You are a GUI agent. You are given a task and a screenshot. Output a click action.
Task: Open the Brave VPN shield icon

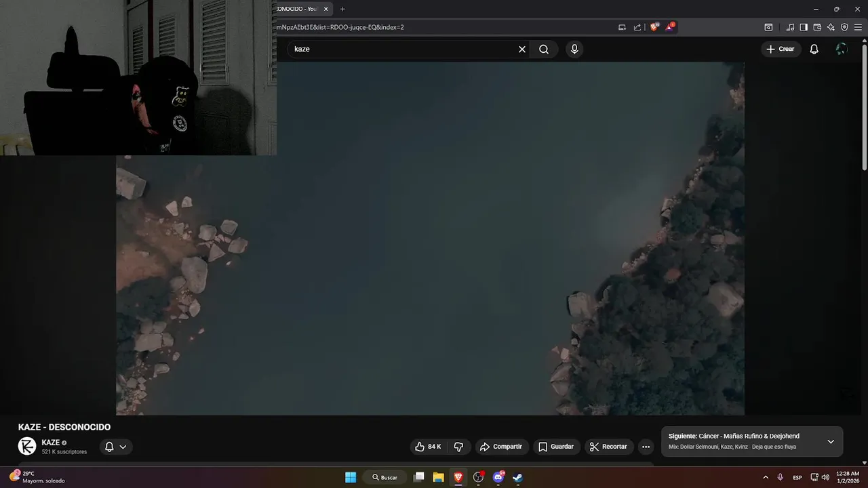pyautogui.click(x=844, y=27)
